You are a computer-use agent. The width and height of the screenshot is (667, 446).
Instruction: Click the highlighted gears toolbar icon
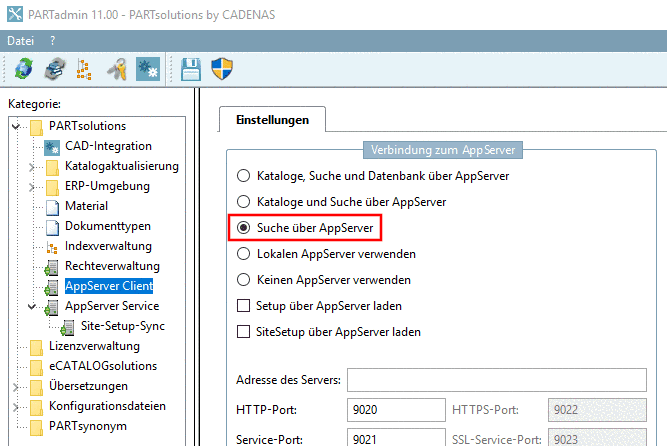148,68
